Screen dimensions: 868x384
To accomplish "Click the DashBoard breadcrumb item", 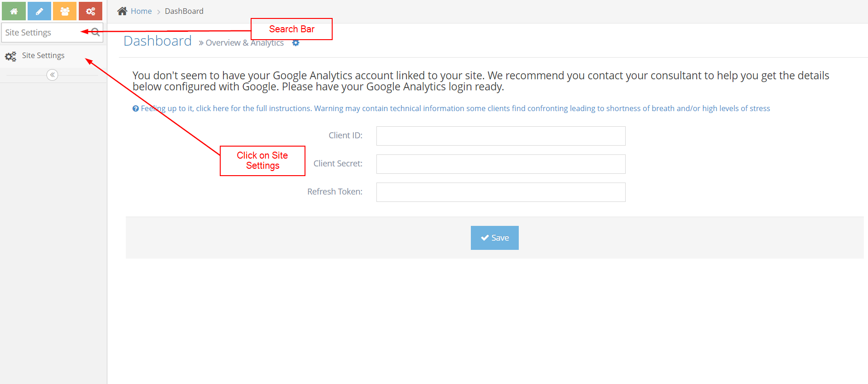I will click(184, 11).
